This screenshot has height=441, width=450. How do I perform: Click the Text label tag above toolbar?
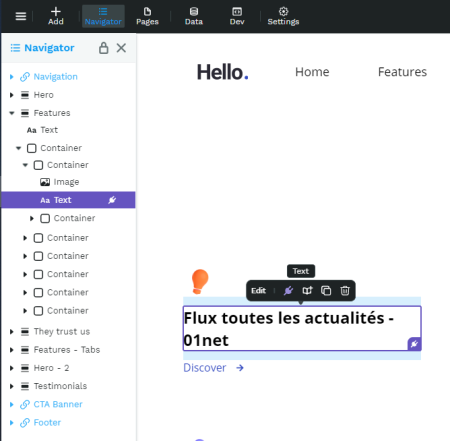(x=301, y=271)
